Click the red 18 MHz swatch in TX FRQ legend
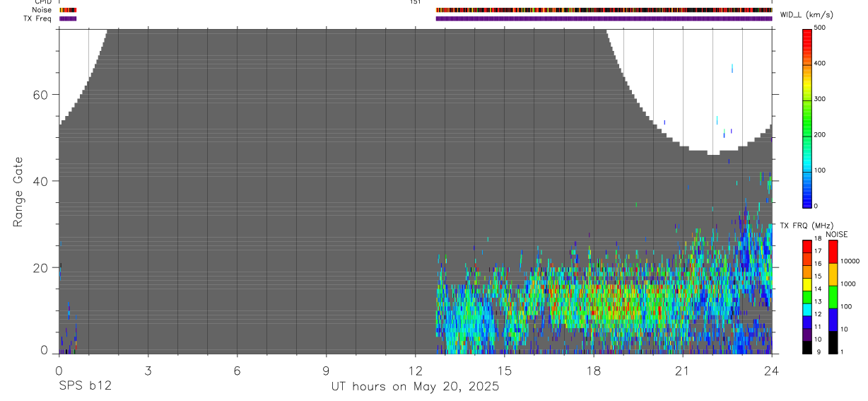The width and height of the screenshot is (868, 401). [x=807, y=247]
